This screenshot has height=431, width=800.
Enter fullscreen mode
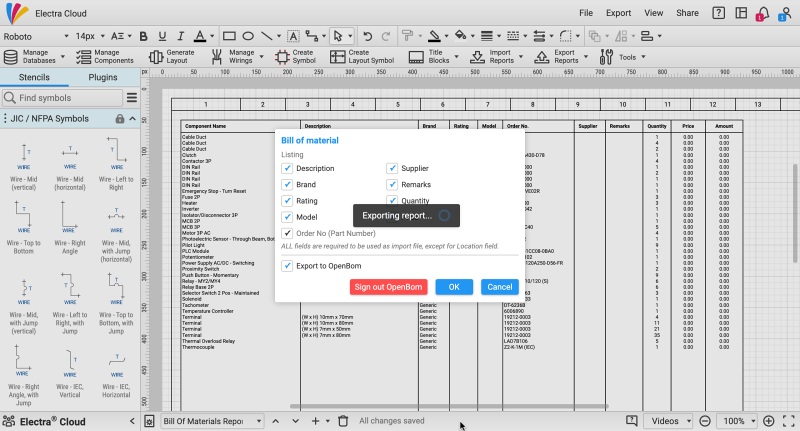click(788, 421)
